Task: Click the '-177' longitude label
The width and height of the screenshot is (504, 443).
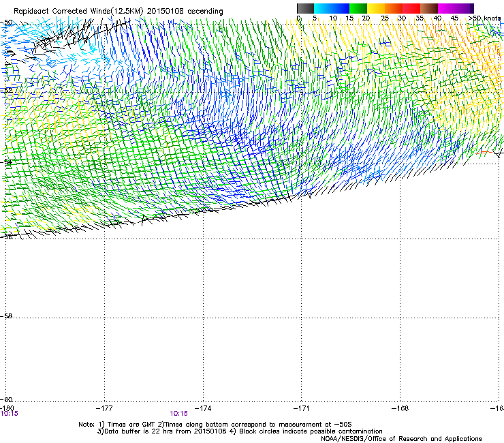Action: coord(104,408)
